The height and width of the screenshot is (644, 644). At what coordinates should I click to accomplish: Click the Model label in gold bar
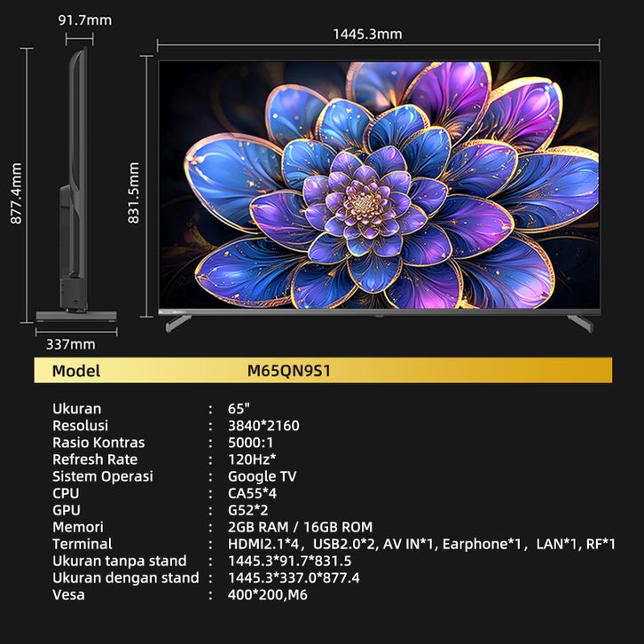tap(76, 371)
